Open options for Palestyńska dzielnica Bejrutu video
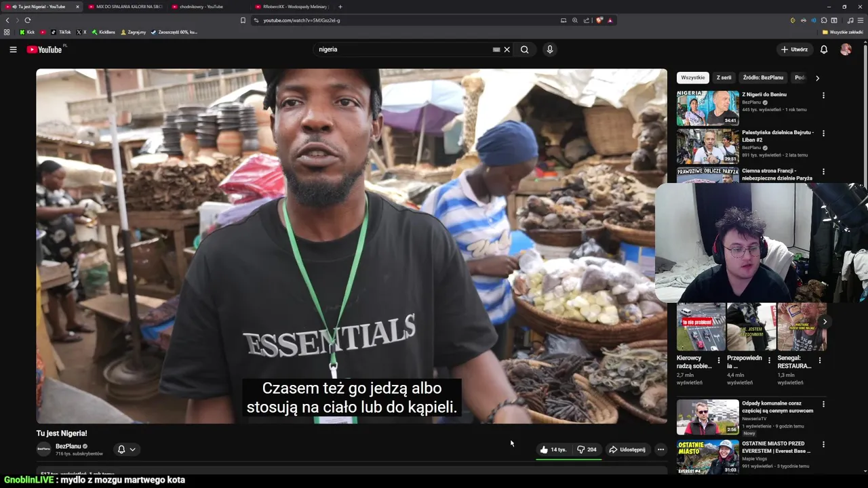This screenshot has width=868, height=488. click(823, 134)
